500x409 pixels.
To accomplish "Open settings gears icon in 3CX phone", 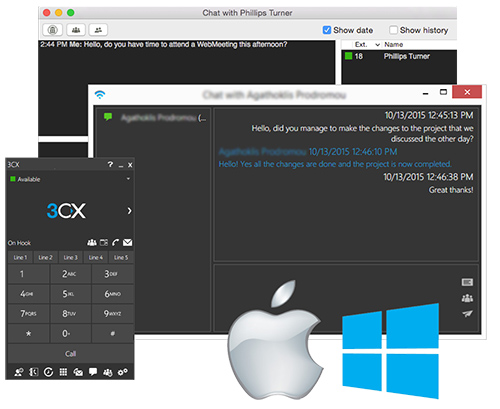I will pos(123,372).
